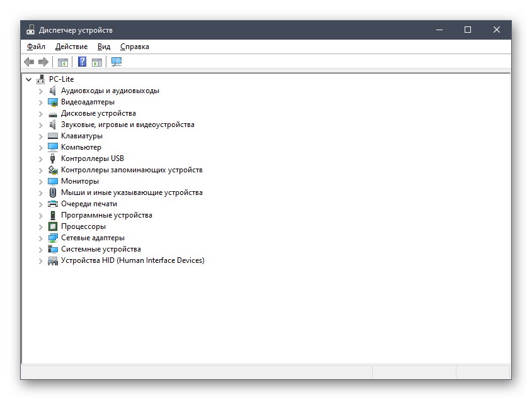Expand the Системные устройства category
Viewport: 532px width, 400px height.
coord(41,250)
